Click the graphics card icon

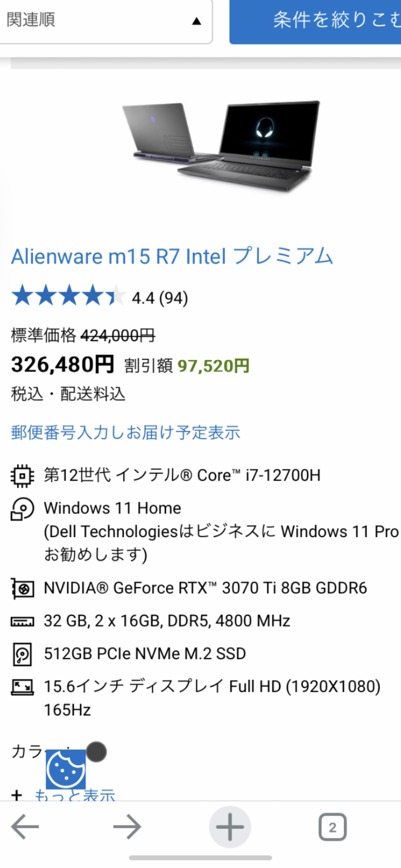pyautogui.click(x=22, y=589)
